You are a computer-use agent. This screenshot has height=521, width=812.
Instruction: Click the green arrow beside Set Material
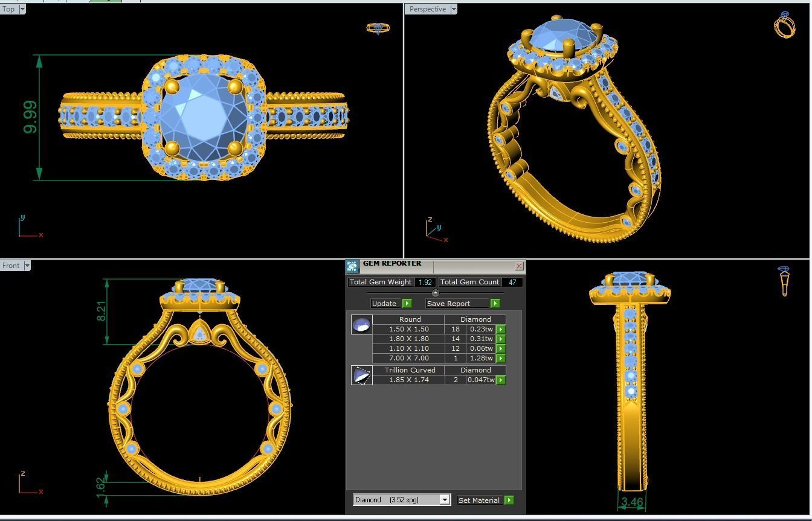pyautogui.click(x=509, y=500)
